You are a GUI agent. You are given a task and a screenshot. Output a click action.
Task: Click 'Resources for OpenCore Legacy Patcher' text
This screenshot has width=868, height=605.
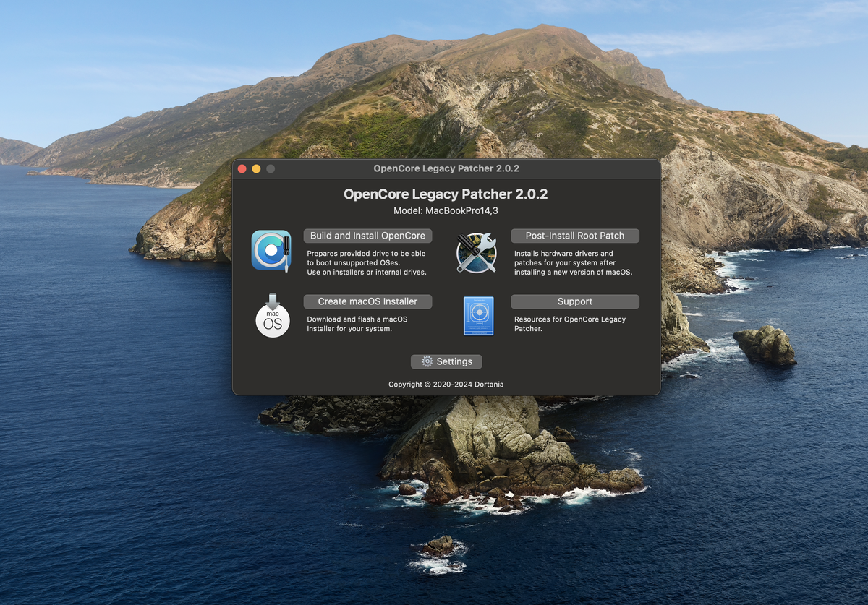(570, 324)
